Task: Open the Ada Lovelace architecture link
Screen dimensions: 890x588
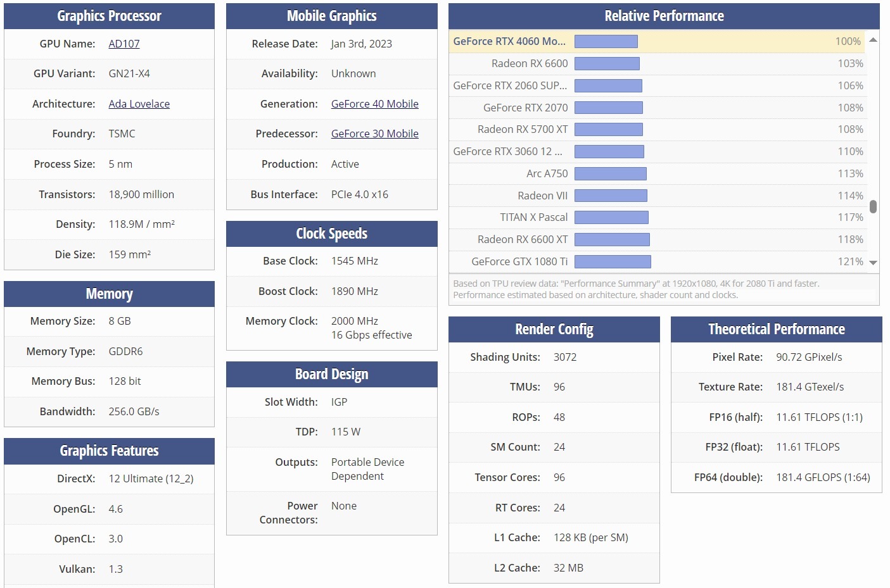Action: pos(139,104)
